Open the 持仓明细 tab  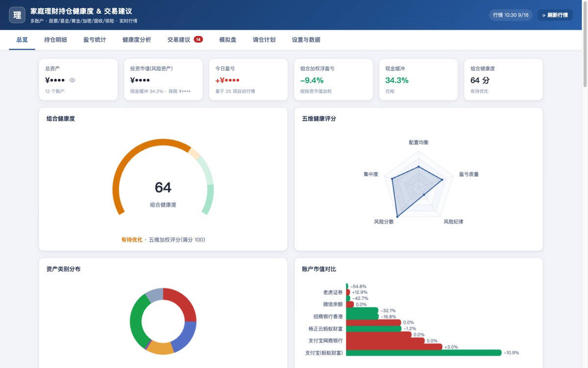point(55,40)
